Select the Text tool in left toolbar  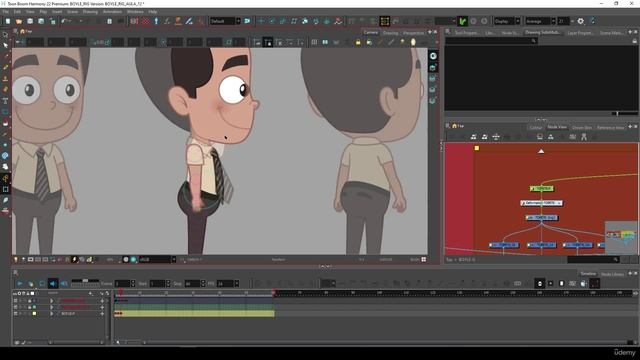(x=5, y=101)
